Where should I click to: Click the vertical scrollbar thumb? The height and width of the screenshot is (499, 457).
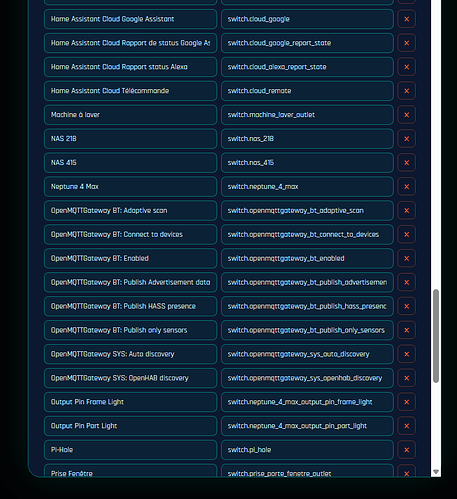tap(436, 336)
